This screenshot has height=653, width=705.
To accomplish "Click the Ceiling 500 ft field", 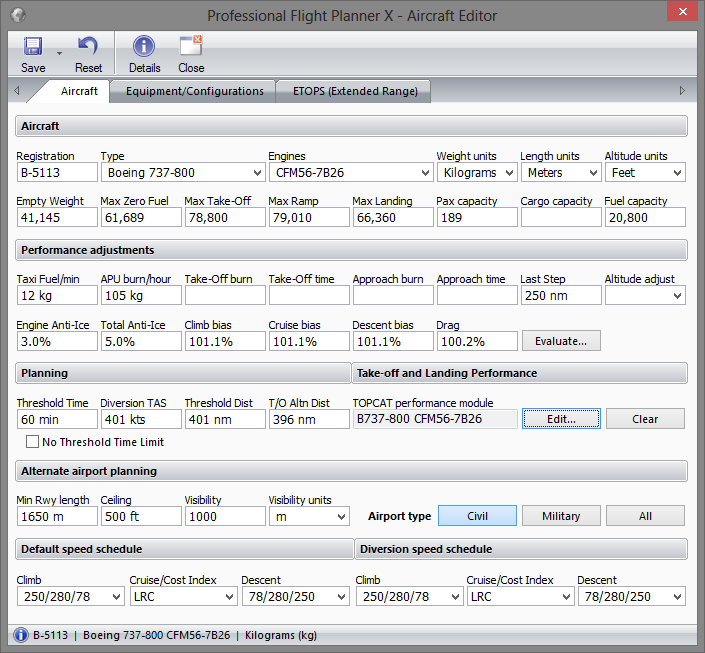I will (x=141, y=516).
